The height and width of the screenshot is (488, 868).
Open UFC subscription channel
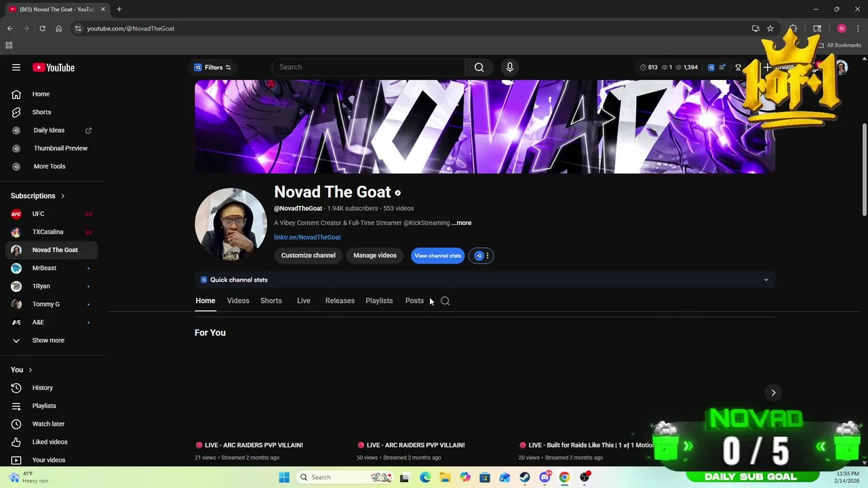[52, 213]
